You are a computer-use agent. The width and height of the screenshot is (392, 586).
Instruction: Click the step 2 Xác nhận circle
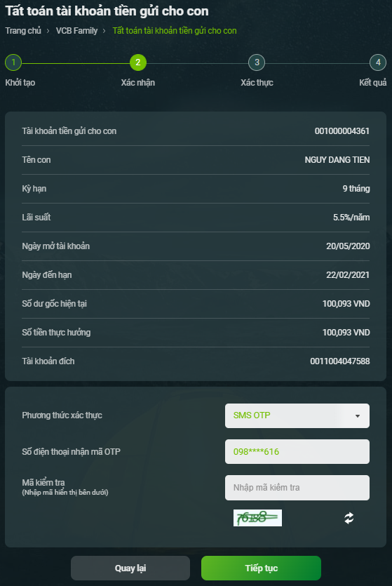(138, 62)
